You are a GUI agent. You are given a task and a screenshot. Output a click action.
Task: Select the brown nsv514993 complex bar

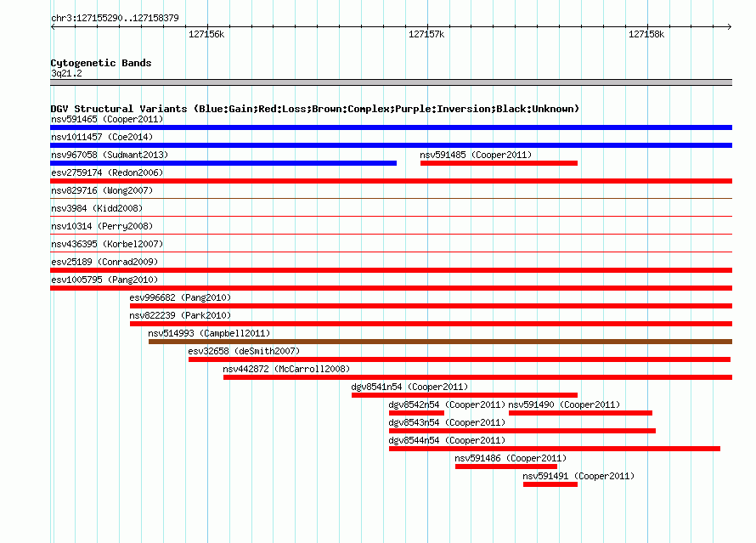pyautogui.click(x=440, y=342)
